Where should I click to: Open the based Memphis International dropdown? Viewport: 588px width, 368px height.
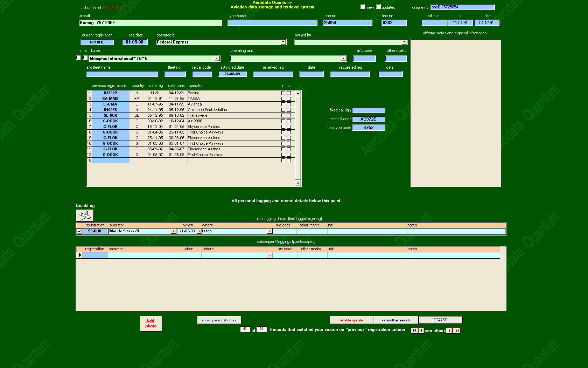(x=217, y=59)
